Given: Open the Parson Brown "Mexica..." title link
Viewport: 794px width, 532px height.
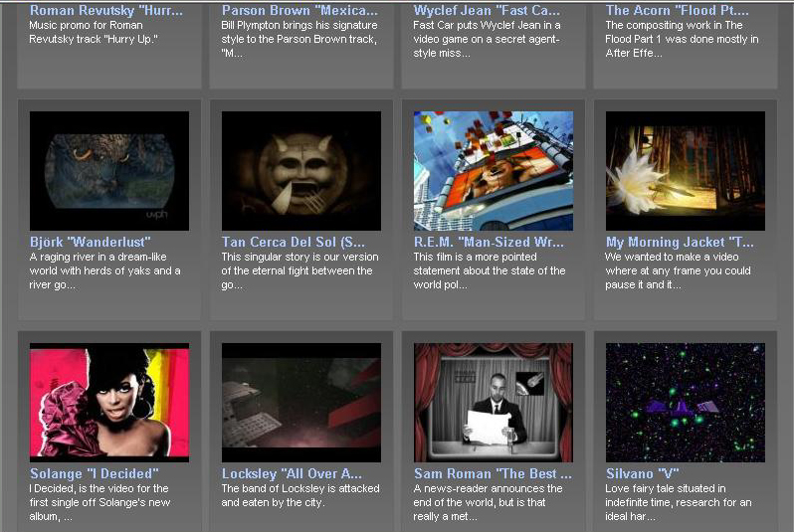Looking at the screenshot, I should coord(299,10).
